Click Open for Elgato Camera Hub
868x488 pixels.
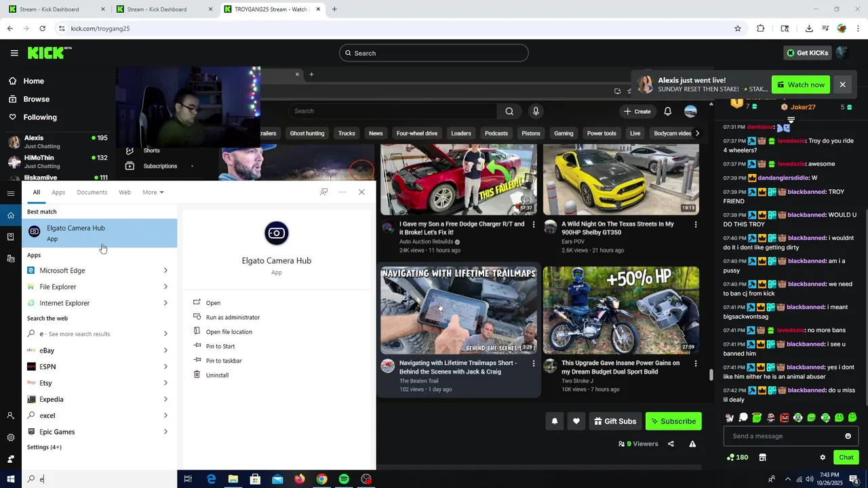(213, 303)
